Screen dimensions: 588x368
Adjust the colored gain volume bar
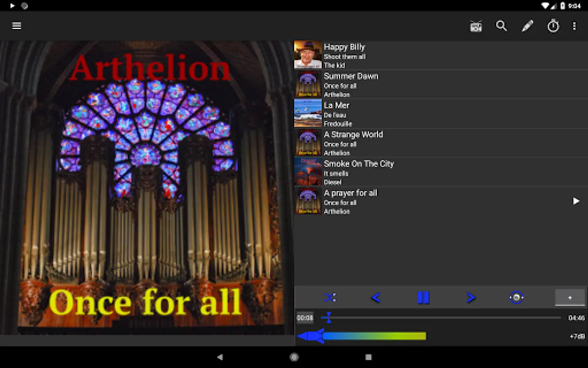pyautogui.click(x=362, y=336)
